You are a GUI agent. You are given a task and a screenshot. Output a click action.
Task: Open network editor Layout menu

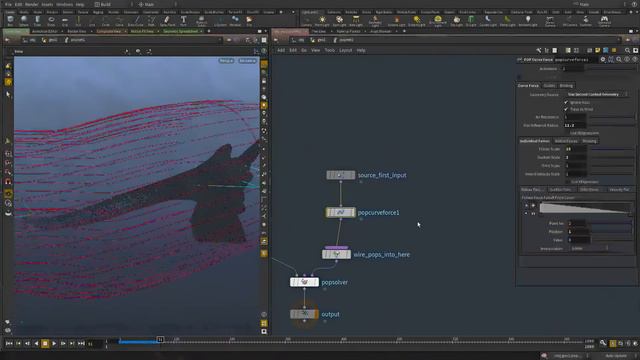pos(346,50)
